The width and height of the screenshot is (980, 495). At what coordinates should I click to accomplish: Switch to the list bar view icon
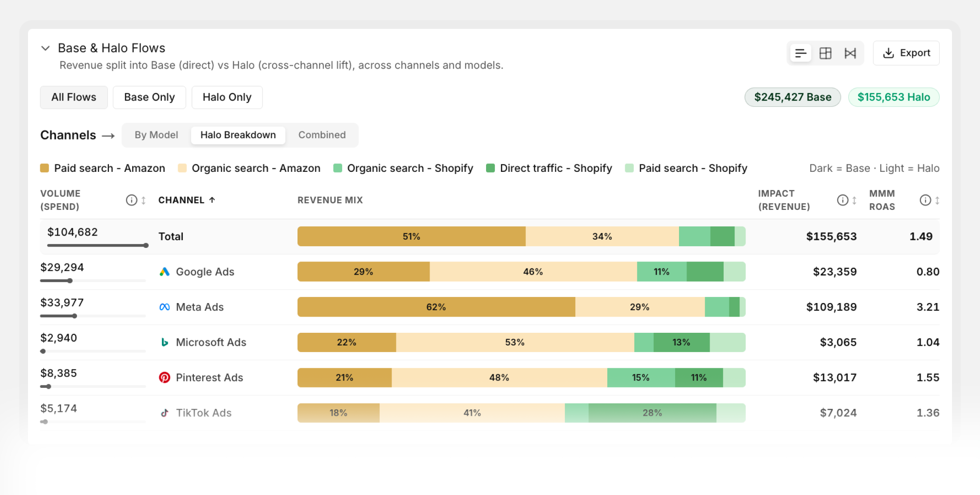coord(801,53)
